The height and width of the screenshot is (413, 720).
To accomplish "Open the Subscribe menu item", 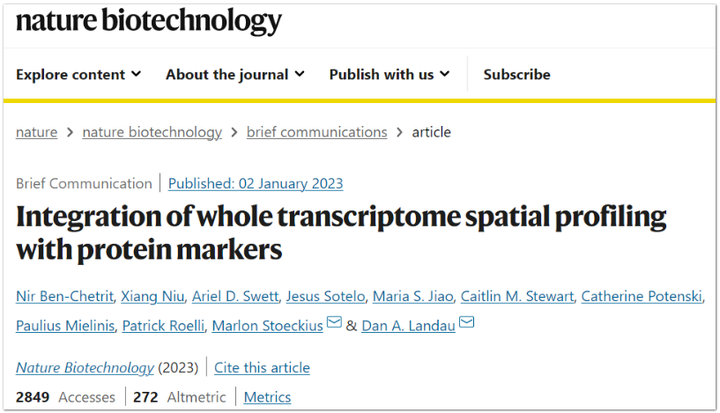I will click(x=516, y=74).
